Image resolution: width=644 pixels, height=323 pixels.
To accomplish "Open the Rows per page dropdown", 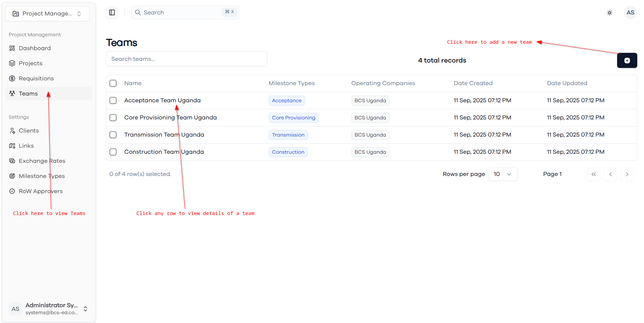I will [x=503, y=174].
